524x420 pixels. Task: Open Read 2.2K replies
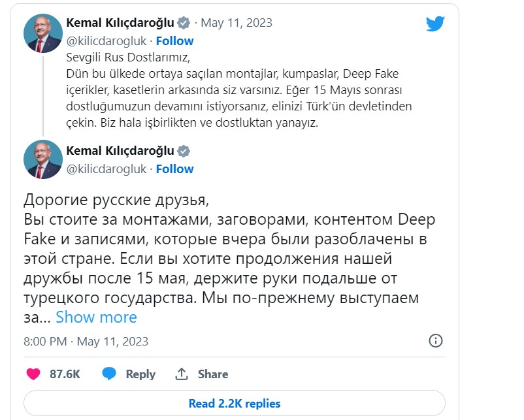pos(235,403)
